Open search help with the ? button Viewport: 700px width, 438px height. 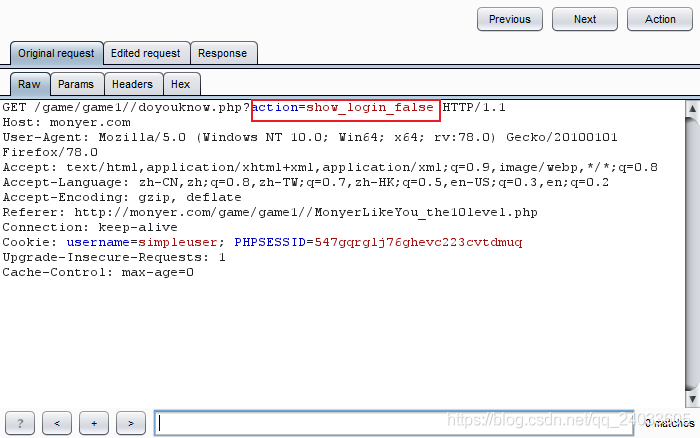[x=20, y=423]
